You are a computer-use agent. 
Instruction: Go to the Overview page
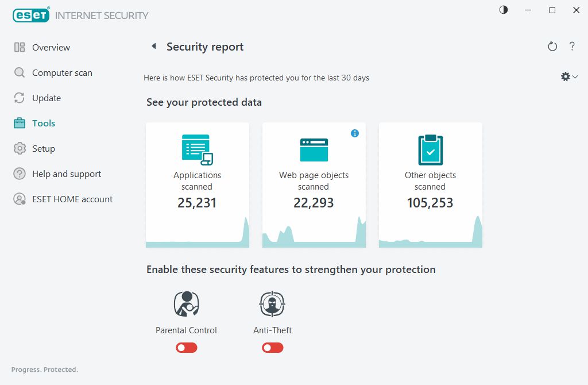click(51, 48)
